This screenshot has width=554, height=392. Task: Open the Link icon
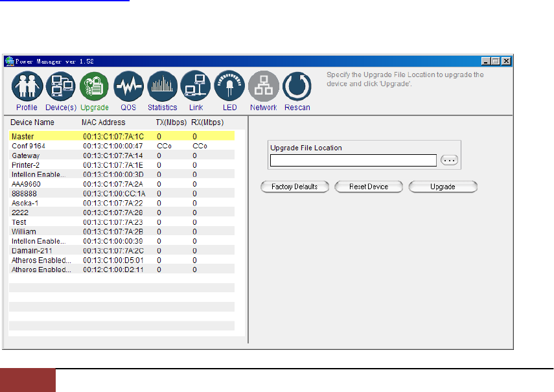(196, 86)
